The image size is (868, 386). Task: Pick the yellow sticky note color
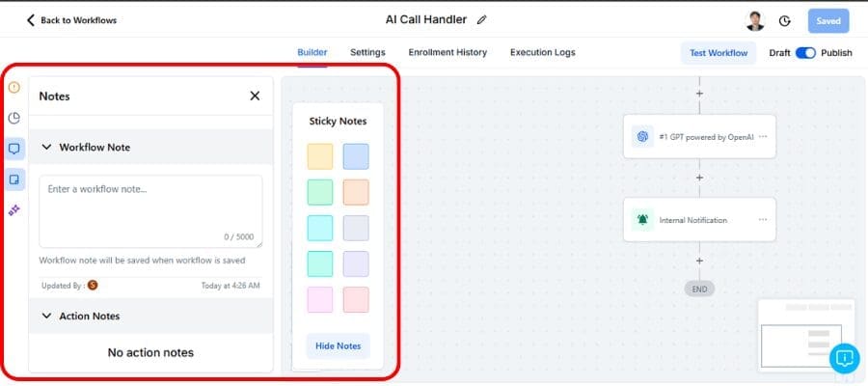tap(320, 156)
